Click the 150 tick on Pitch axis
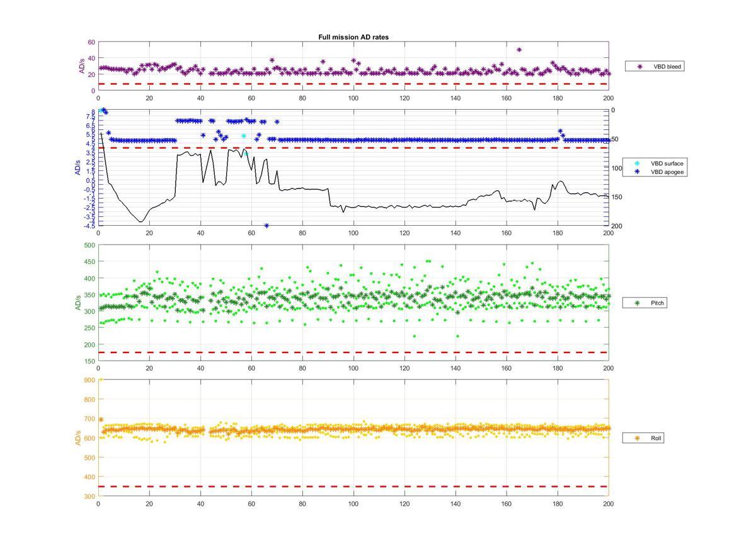Image resolution: width=756 pixels, height=558 pixels. pyautogui.click(x=89, y=361)
